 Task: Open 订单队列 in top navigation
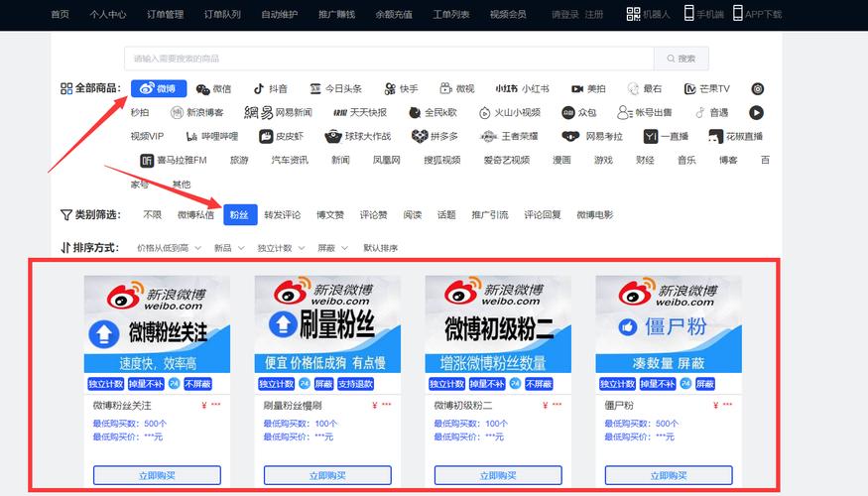222,15
